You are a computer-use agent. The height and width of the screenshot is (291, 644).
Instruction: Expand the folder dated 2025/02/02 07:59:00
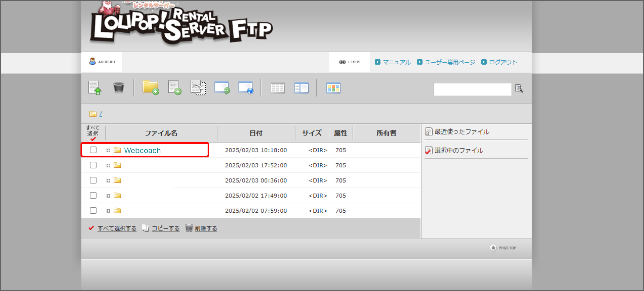[108, 211]
